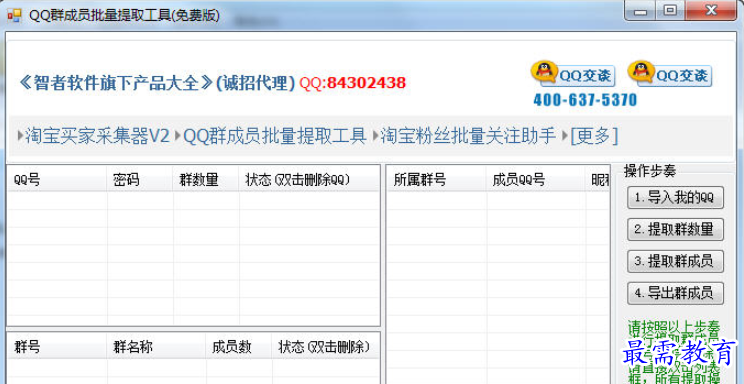
Task: Open the [更多] link
Action: click(x=595, y=136)
